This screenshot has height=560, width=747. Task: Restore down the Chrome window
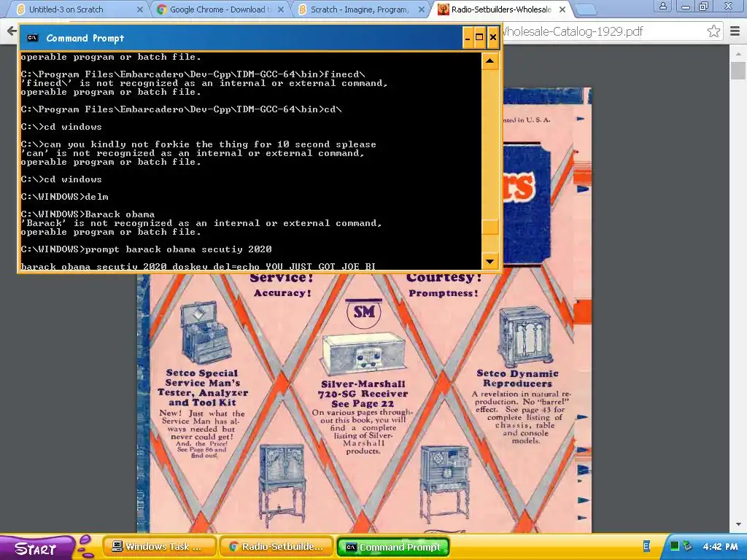pos(704,6)
